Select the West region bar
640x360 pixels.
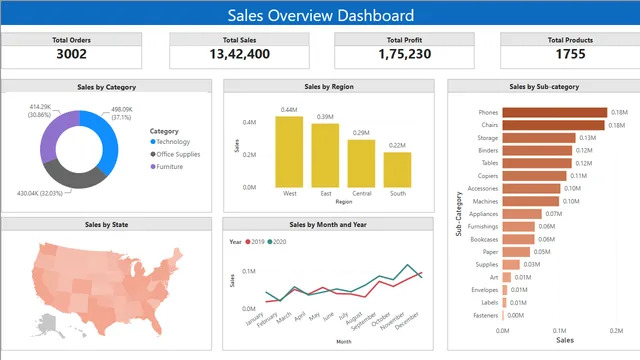[x=289, y=152]
